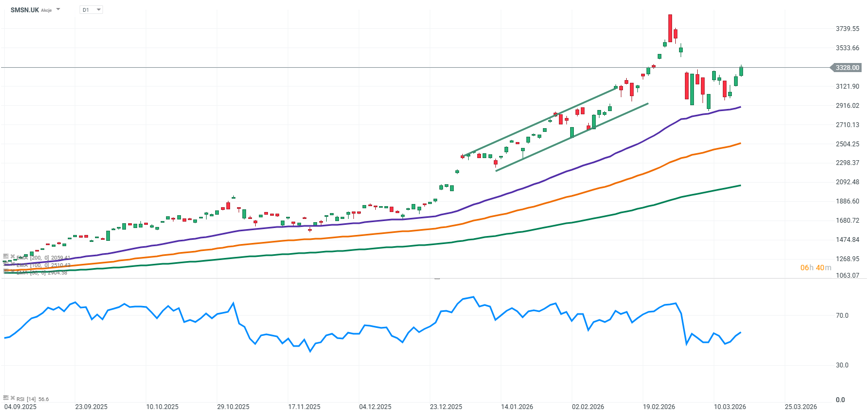Click the candle countdown timer 06h 40m
The height and width of the screenshot is (416, 868).
pyautogui.click(x=815, y=268)
